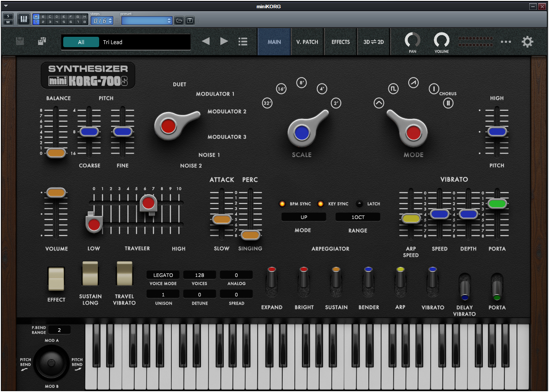The image size is (549, 392).
Task: Select NOISE 2
Action: 191,166
